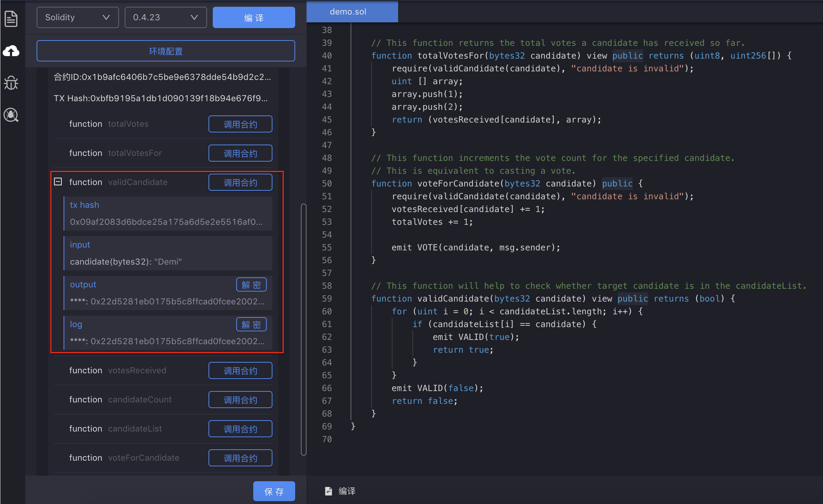Viewport: 823px width, 504px height.
Task: Click the 'output' section label
Action: 83,284
